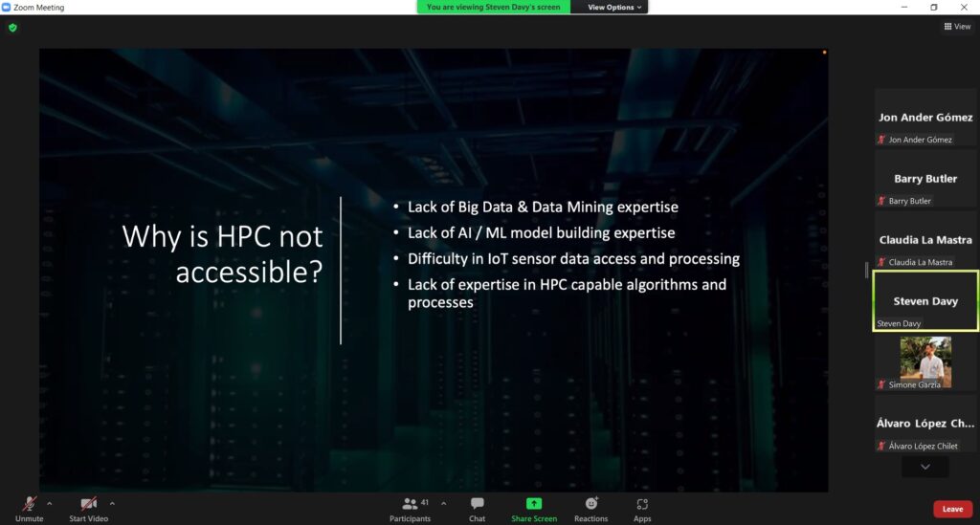Click the participant count 41
The image size is (980, 525).
tap(424, 502)
